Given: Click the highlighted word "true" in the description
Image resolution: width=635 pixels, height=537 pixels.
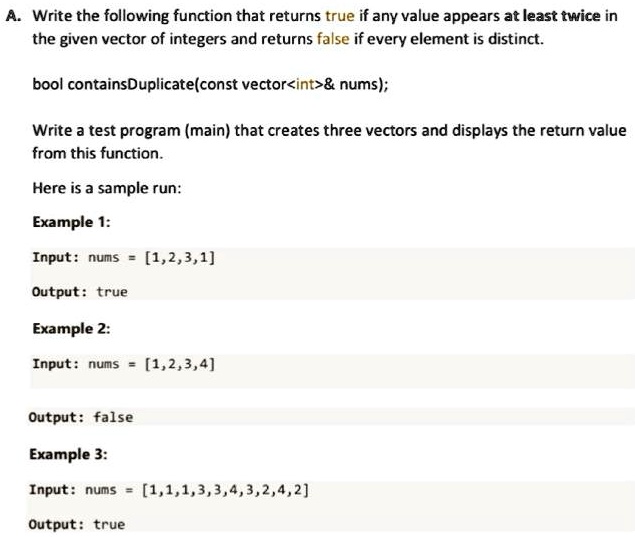Looking at the screenshot, I should click(340, 16).
